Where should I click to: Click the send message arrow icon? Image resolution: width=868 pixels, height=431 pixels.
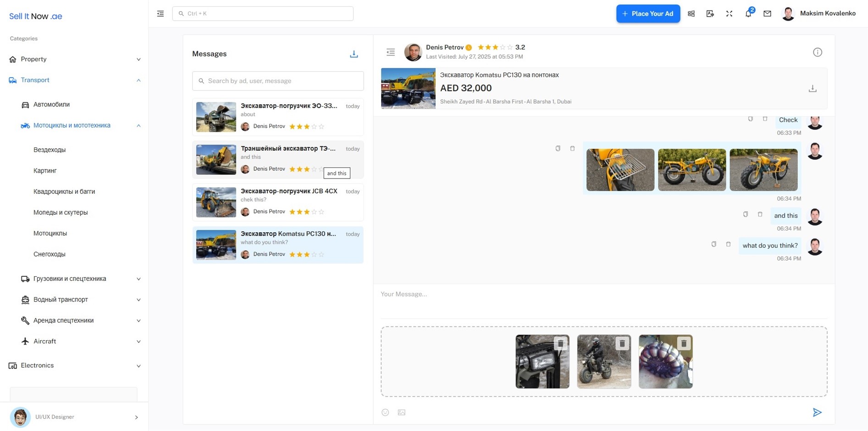point(817,412)
